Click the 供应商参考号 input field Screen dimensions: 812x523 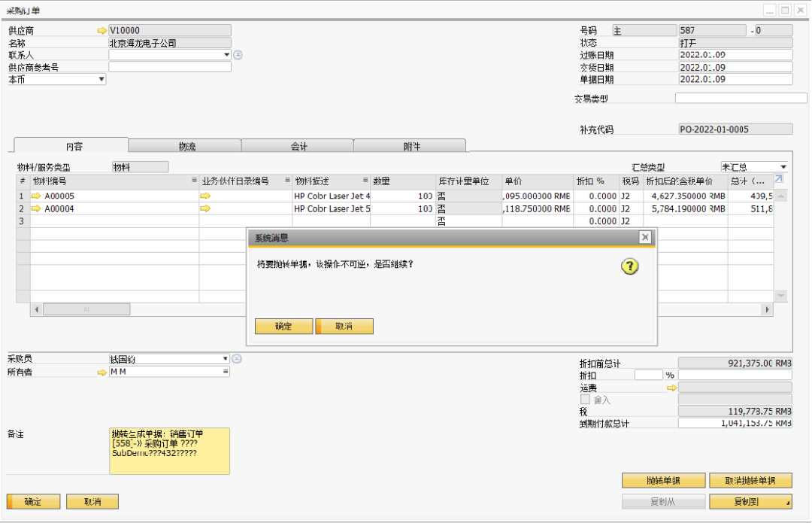[169, 67]
